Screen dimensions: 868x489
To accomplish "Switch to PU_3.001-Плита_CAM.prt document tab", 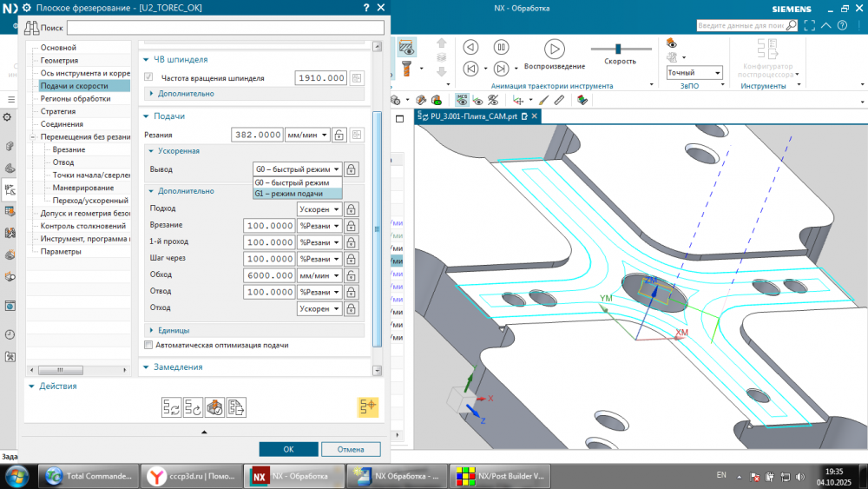I will [473, 116].
